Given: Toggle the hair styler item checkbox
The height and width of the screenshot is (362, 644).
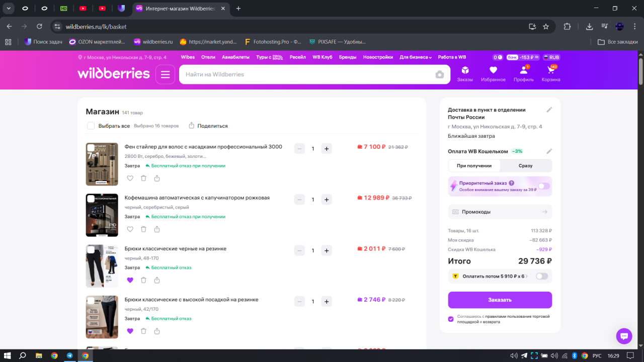Looking at the screenshot, I should tap(91, 148).
